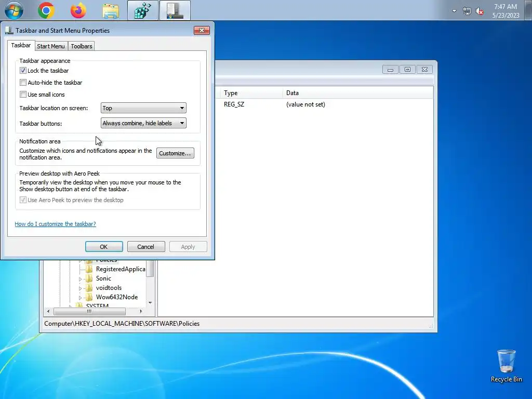Select the voidtools registry key
Screen dimensions: 532x399
pos(109,288)
